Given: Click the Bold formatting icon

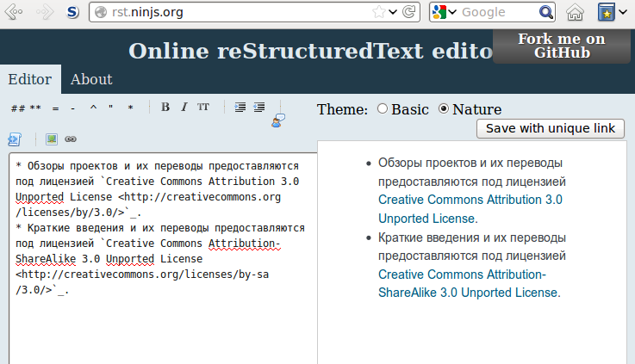Looking at the screenshot, I should [x=165, y=108].
